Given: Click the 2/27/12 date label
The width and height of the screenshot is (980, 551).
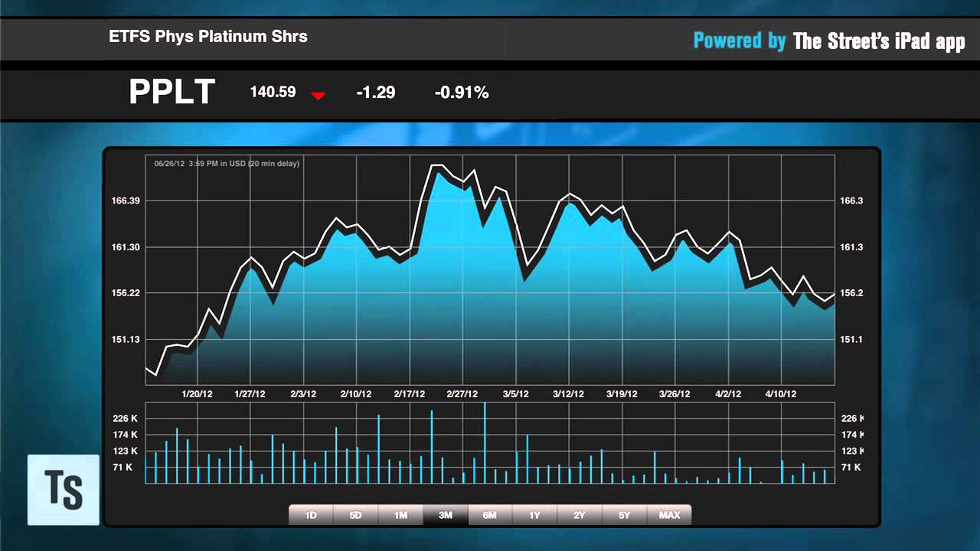Looking at the screenshot, I should [462, 394].
